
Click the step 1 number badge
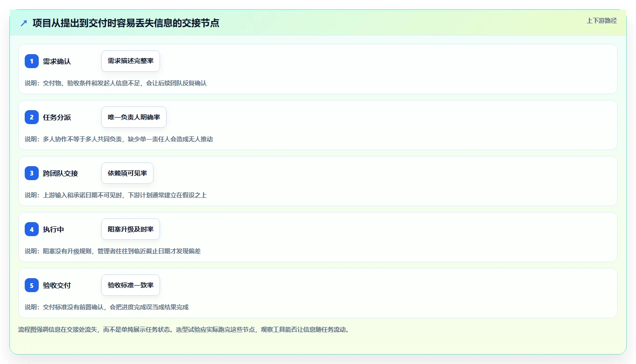point(32,61)
